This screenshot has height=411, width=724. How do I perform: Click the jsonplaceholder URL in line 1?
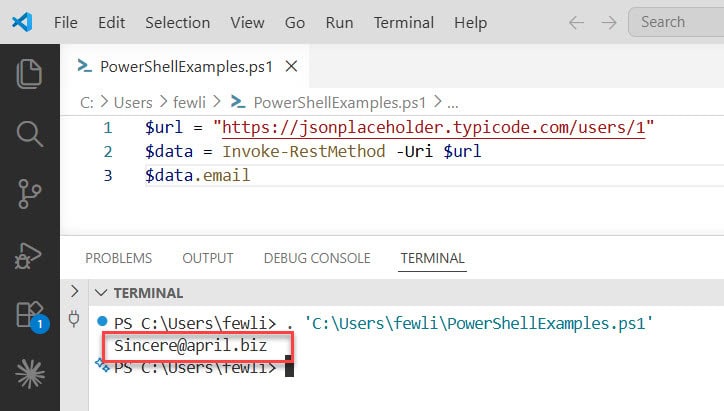(x=434, y=127)
